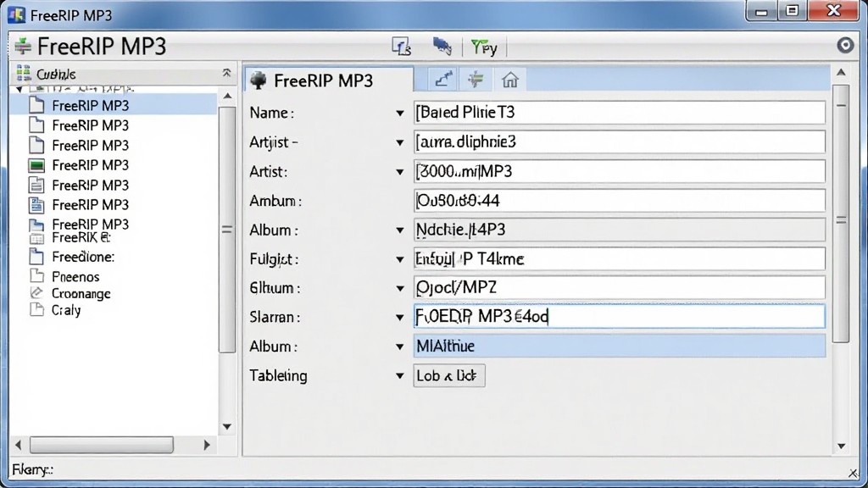Image resolution: width=868 pixels, height=488 pixels.
Task: Click the sidebar scroll up arrow
Action: 227,97
